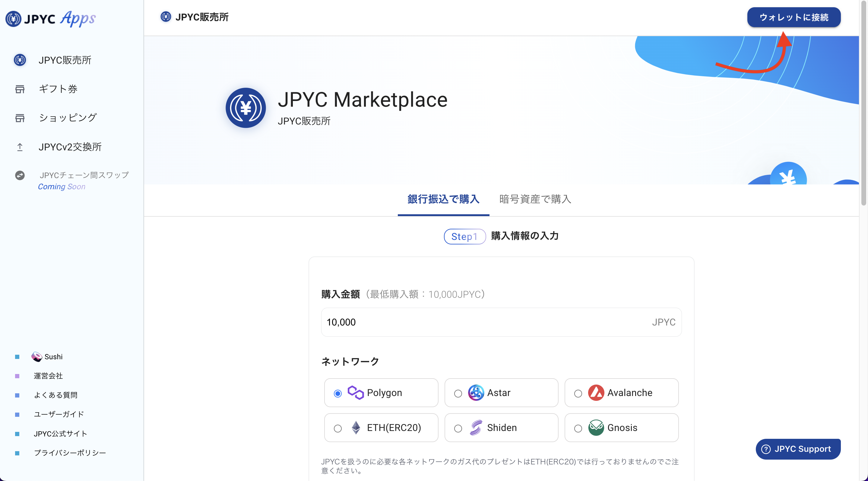The height and width of the screenshot is (481, 868).
Task: Click the Polygon network logo
Action: [356, 393]
